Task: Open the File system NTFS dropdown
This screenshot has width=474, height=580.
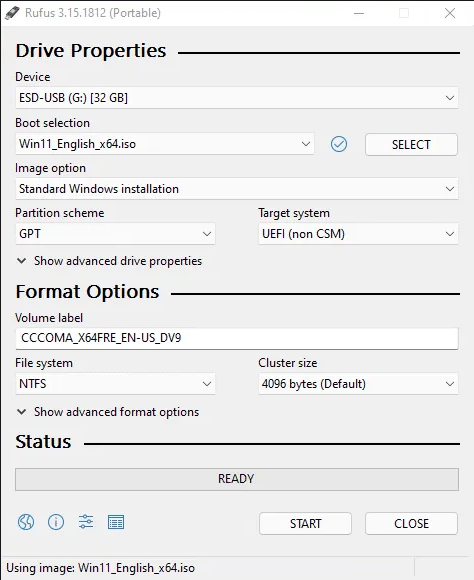Action: tap(115, 384)
